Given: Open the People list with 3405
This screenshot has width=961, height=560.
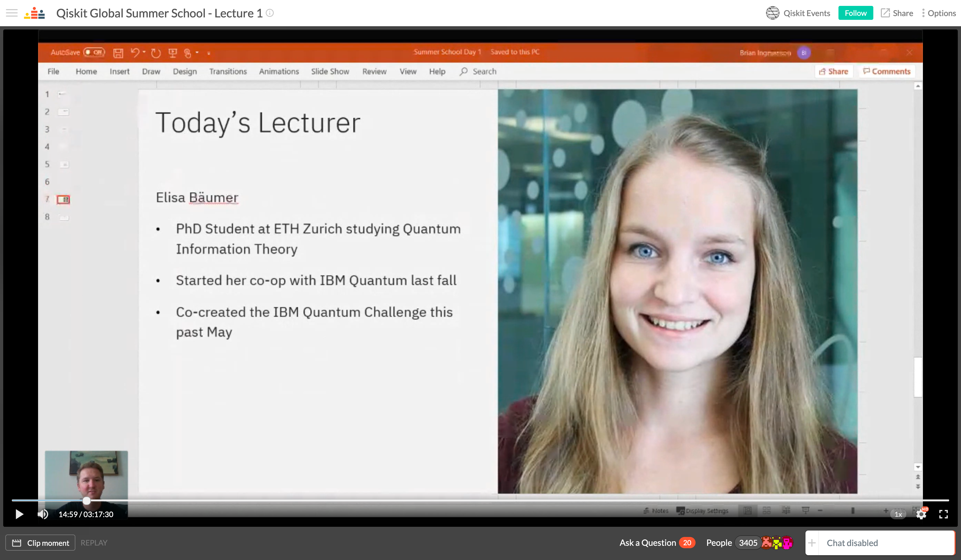Looking at the screenshot, I should 733,543.
